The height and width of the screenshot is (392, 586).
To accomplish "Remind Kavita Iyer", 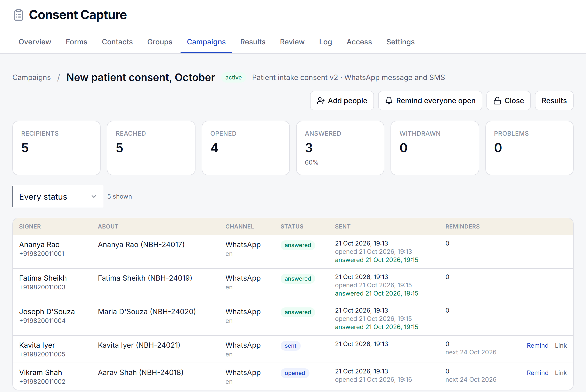I will 538,346.
